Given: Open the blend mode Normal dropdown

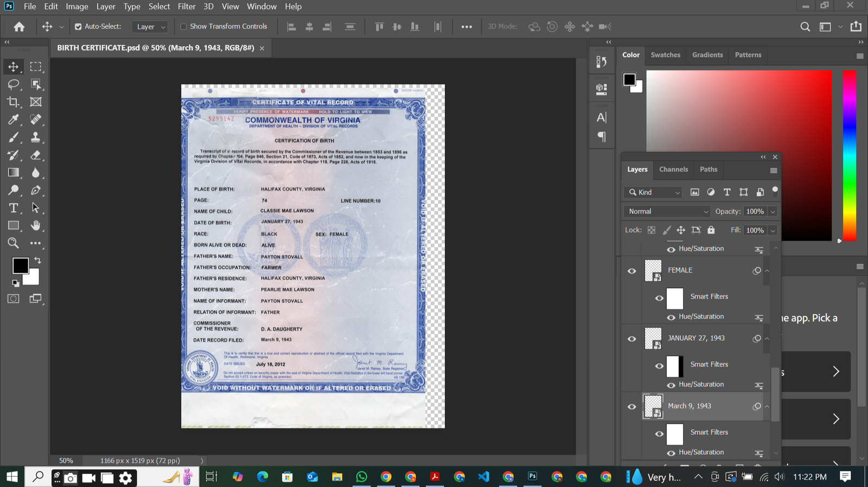Looking at the screenshot, I should 667,211.
